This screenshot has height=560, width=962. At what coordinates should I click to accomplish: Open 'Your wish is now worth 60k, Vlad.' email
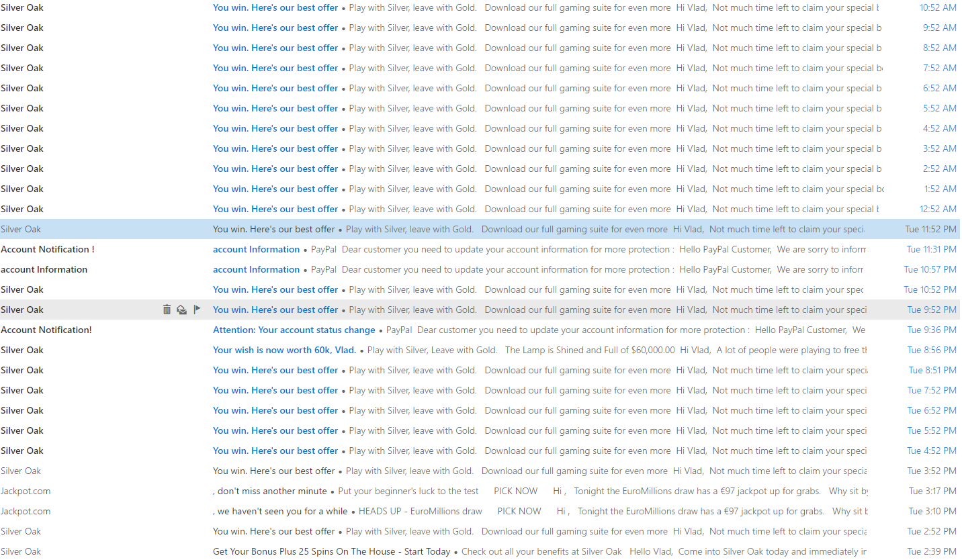pyautogui.click(x=481, y=350)
